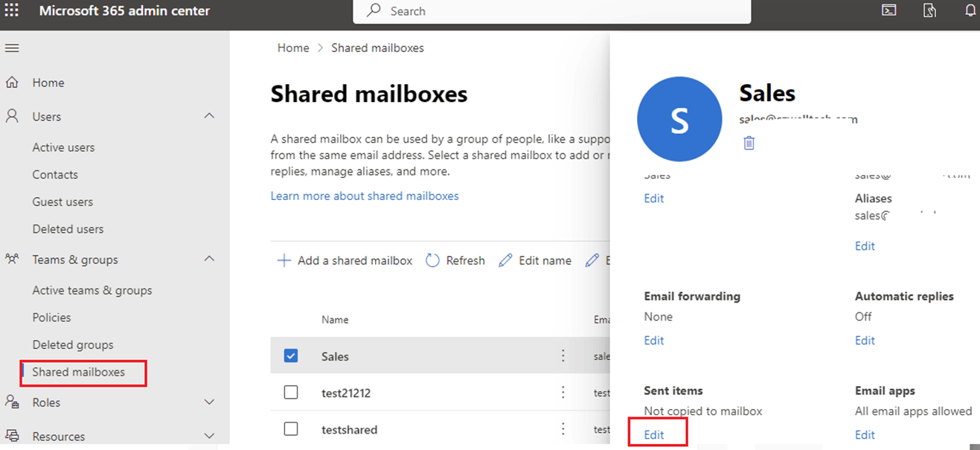Uncheck the Sales mailbox checkbox
This screenshot has height=450, width=980.
tap(291, 356)
